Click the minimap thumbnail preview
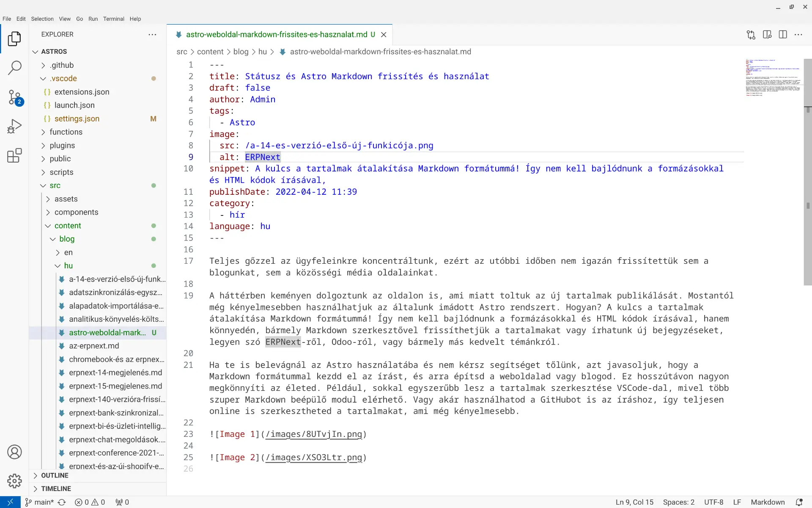Image resolution: width=812 pixels, height=508 pixels. 773,78
